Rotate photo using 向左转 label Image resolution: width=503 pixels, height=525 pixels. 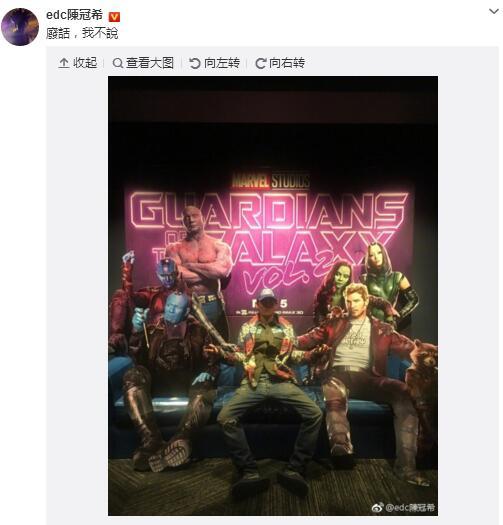point(222,63)
